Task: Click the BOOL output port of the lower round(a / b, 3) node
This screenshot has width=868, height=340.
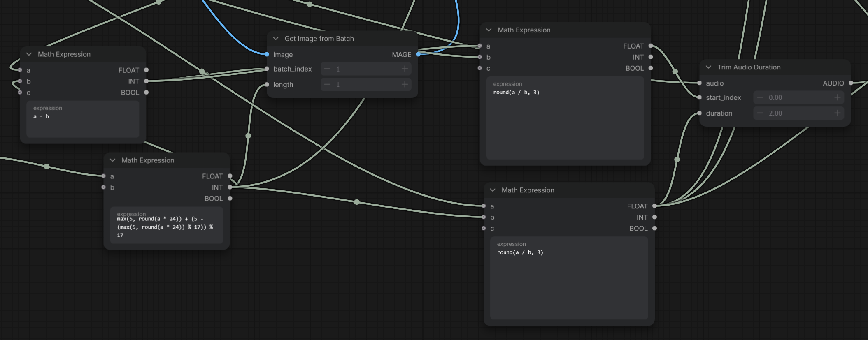Action: (x=654, y=228)
